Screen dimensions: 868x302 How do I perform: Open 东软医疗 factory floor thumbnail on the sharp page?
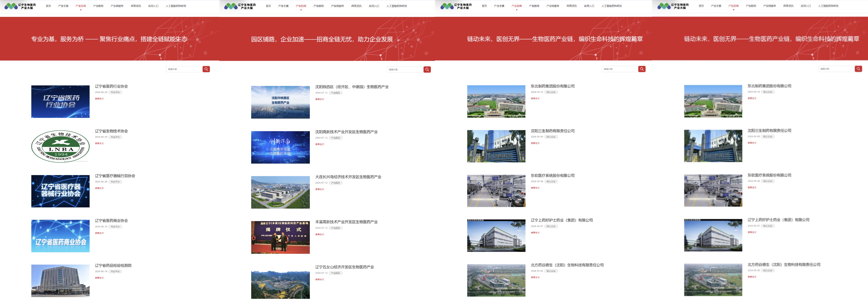pyautogui.click(x=496, y=191)
